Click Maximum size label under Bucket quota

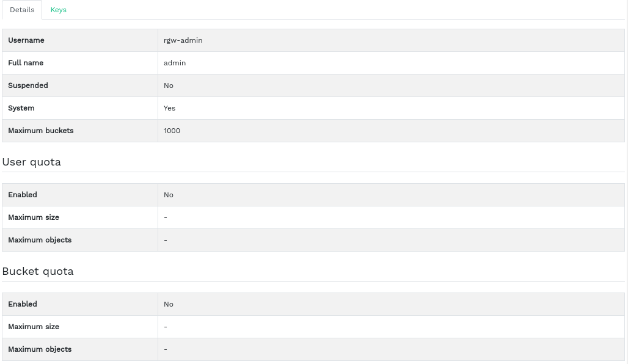coord(34,327)
